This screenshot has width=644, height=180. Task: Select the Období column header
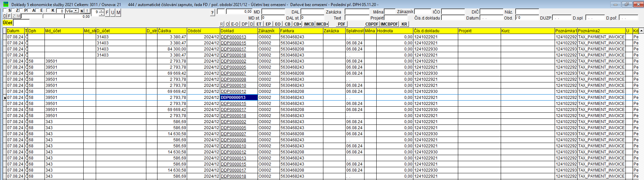tap(203, 31)
